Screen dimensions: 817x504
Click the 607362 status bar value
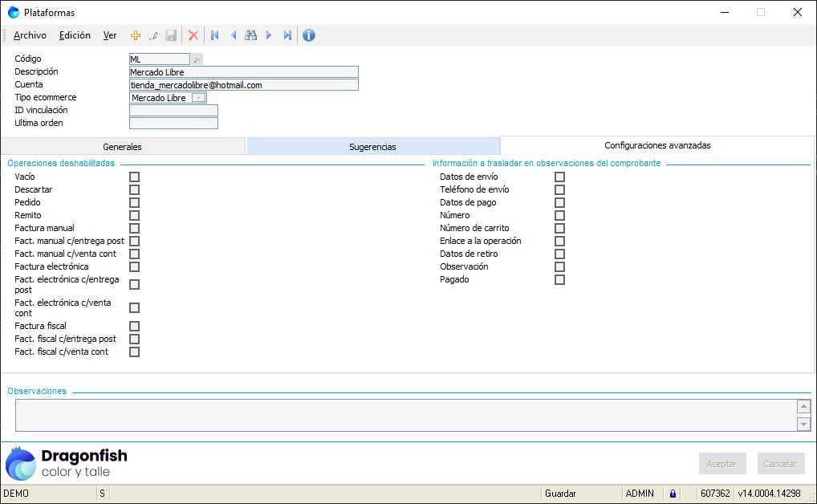[715, 494]
